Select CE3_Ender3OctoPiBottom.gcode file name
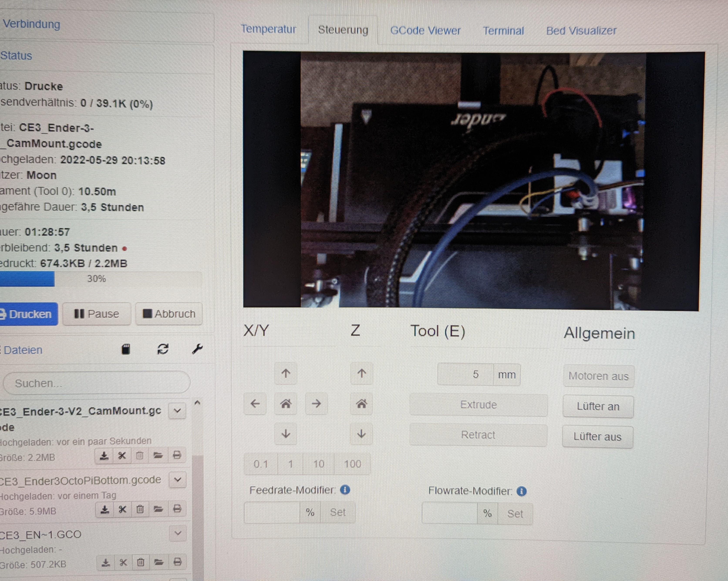 [x=80, y=481]
